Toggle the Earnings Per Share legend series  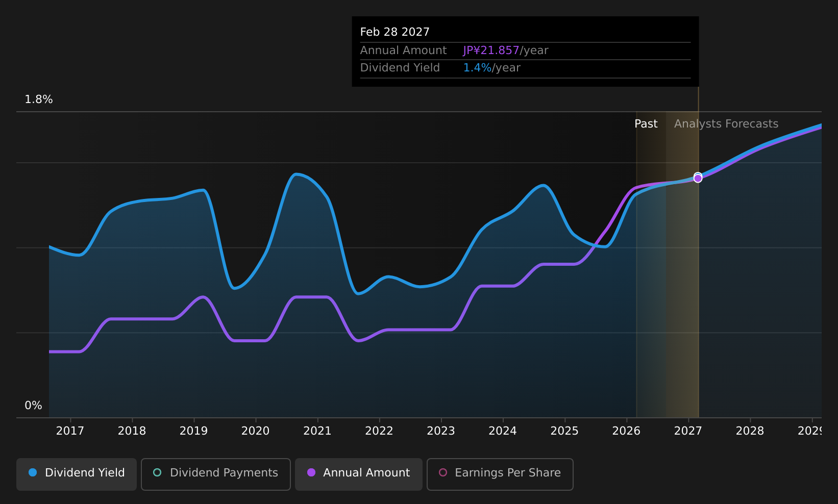(x=500, y=474)
